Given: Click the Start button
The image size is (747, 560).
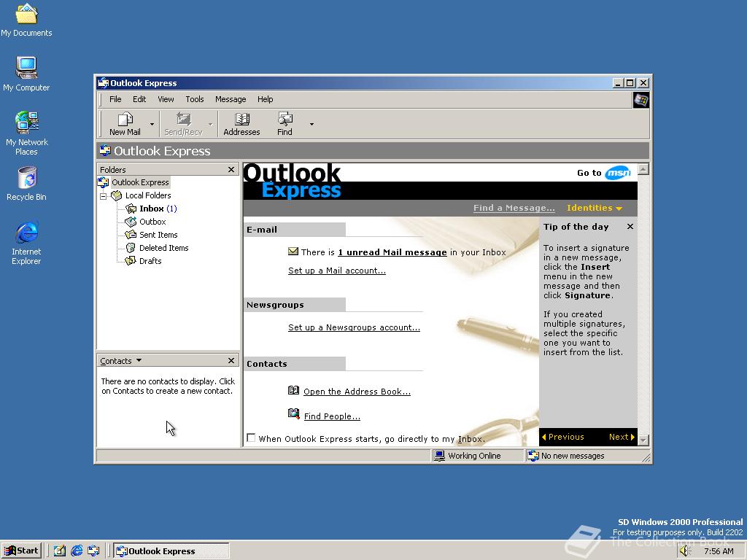Looking at the screenshot, I should pos(21,551).
